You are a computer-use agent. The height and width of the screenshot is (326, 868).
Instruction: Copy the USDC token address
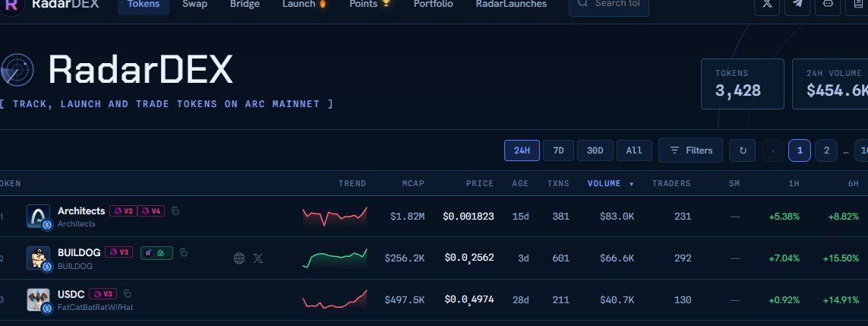point(128,294)
